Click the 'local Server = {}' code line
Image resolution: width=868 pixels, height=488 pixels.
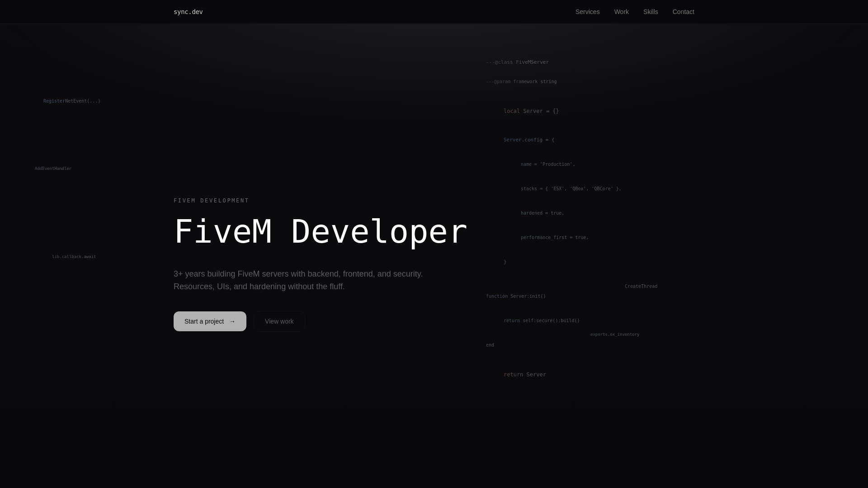(x=531, y=111)
